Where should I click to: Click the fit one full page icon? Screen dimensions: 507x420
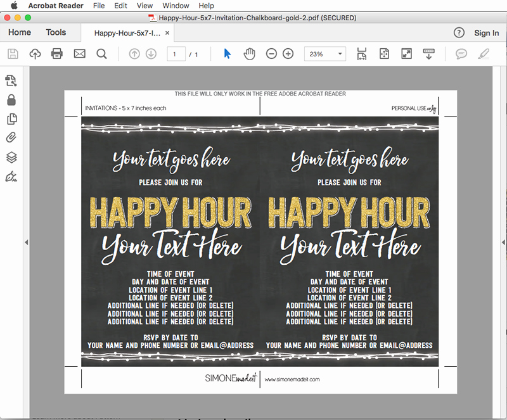coord(384,54)
